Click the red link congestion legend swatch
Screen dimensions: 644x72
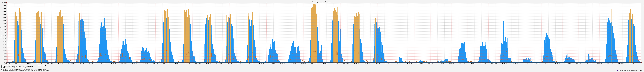coord(2,68)
